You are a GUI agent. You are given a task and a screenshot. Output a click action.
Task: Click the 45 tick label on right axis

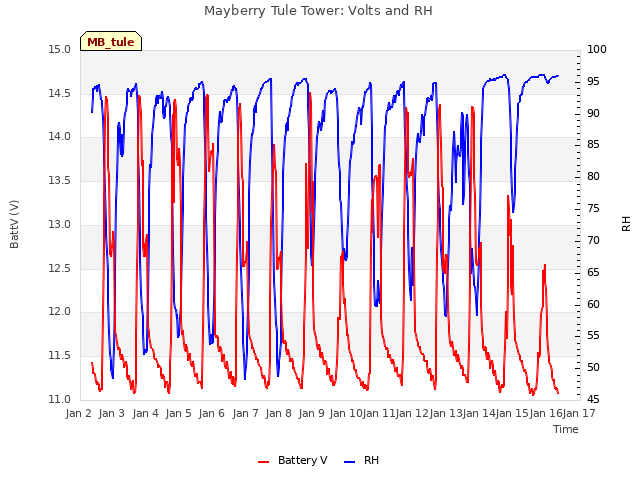pos(593,399)
